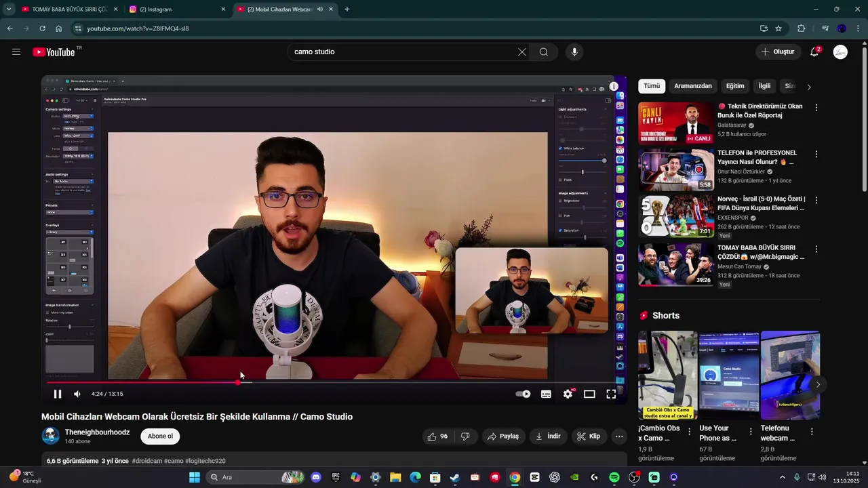Select the Eğitim filter chip

[x=735, y=86]
